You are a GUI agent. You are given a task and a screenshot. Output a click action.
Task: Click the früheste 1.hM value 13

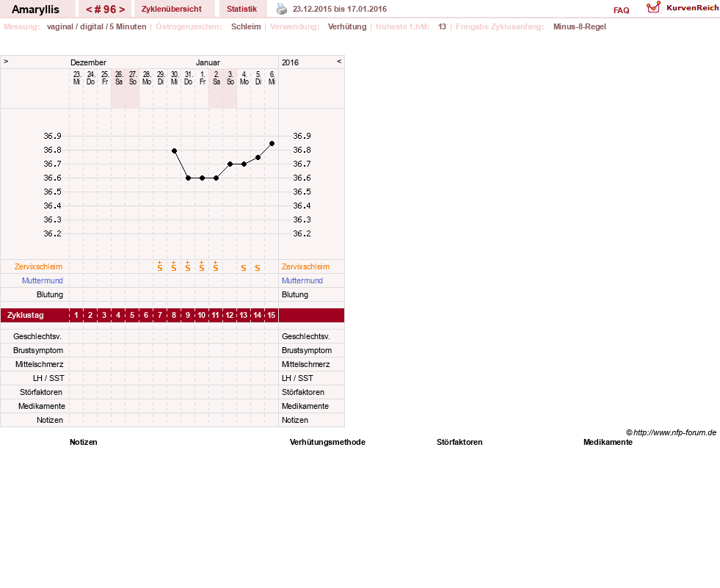point(442,26)
